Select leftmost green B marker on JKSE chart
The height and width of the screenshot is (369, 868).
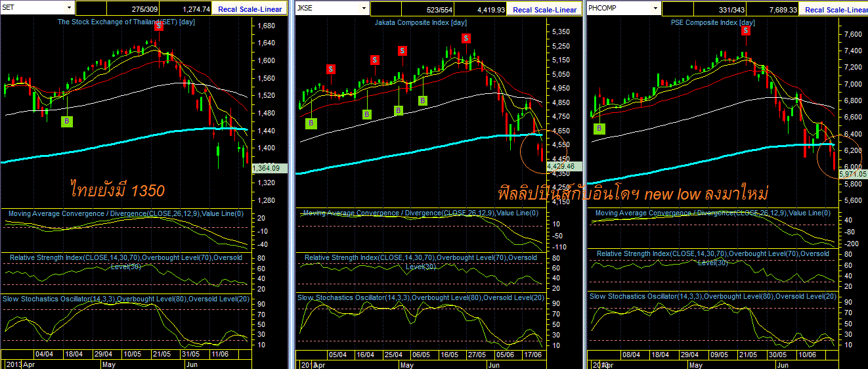pos(311,123)
